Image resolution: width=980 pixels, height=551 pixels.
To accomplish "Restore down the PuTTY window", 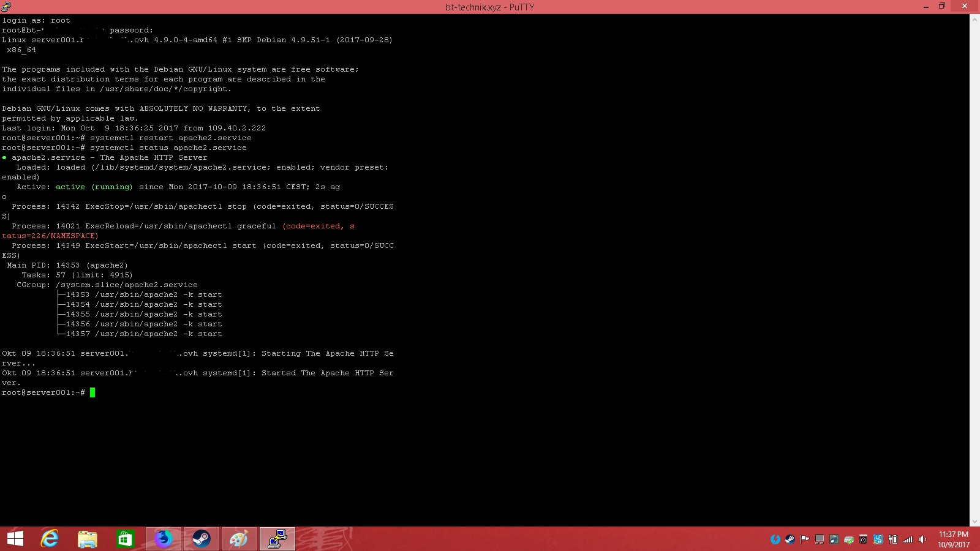I will click(x=942, y=6).
